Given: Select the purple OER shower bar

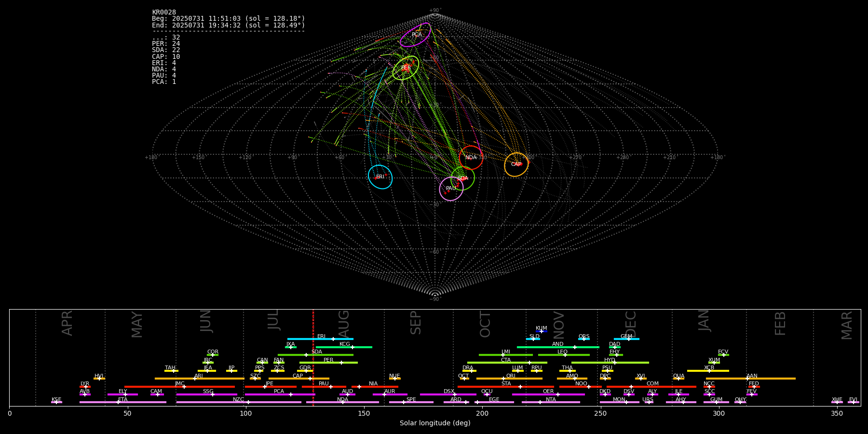Looking at the screenshot, I should point(548,394).
